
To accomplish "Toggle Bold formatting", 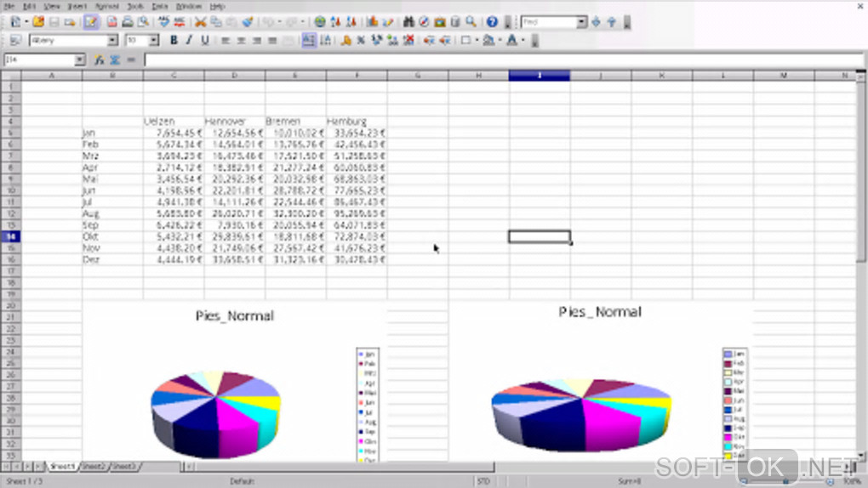I will click(174, 41).
